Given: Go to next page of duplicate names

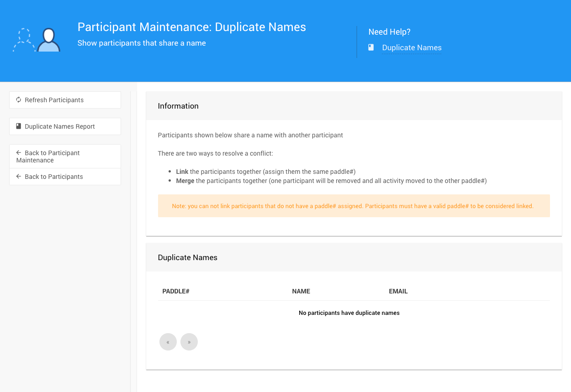Looking at the screenshot, I should coord(189,342).
